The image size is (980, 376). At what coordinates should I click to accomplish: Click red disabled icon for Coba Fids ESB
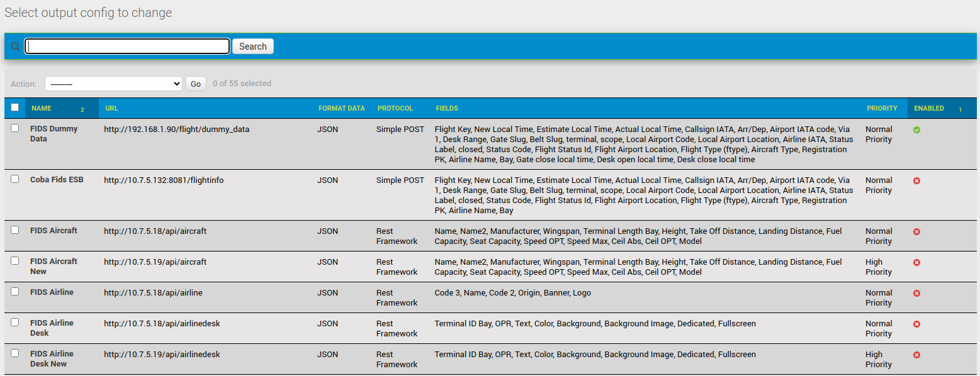[916, 180]
